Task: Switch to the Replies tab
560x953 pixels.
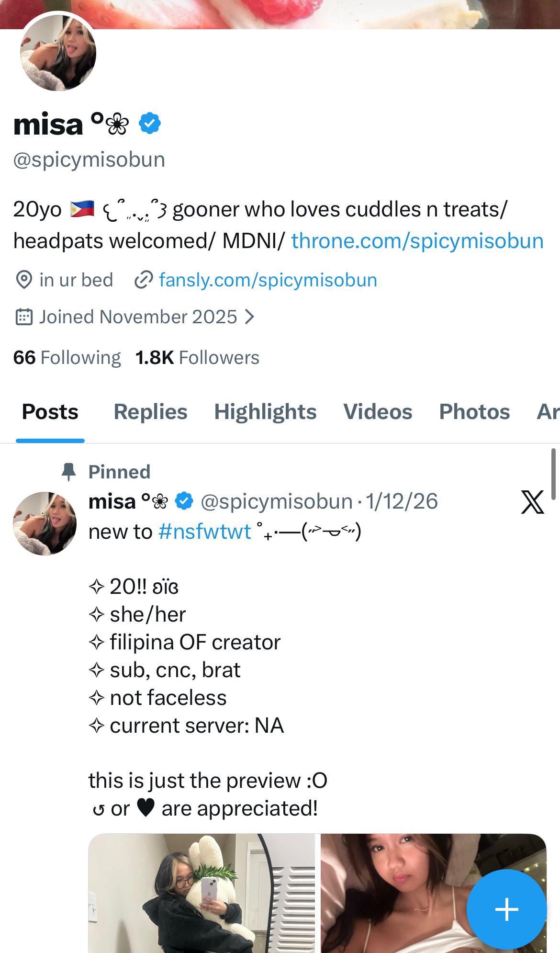Action: 150,412
